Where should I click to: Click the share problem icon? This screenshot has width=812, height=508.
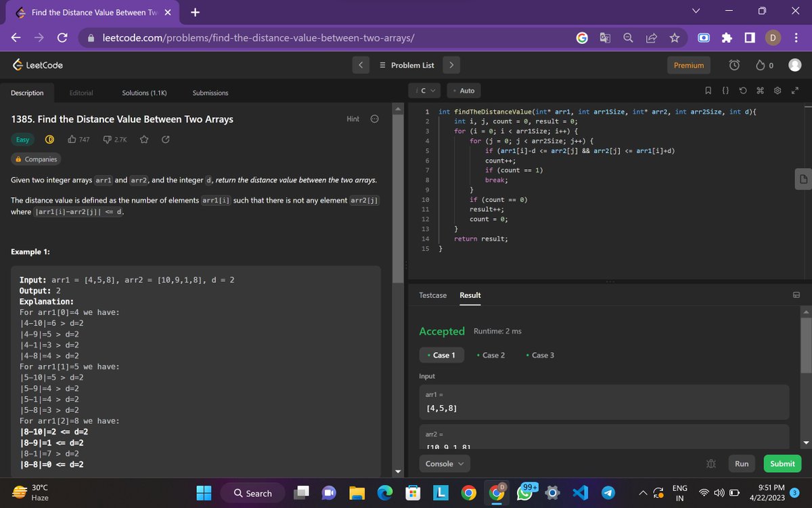(166, 140)
